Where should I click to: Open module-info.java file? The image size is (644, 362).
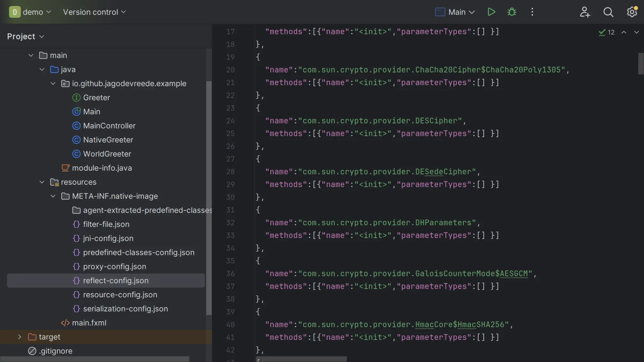click(x=102, y=168)
